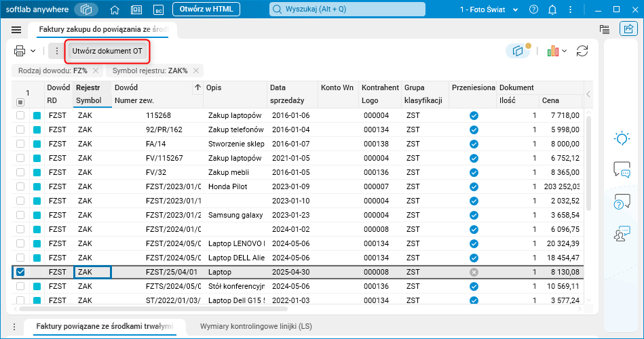Click the ZAK cell in selected row
The image size is (644, 339).
(92, 272)
